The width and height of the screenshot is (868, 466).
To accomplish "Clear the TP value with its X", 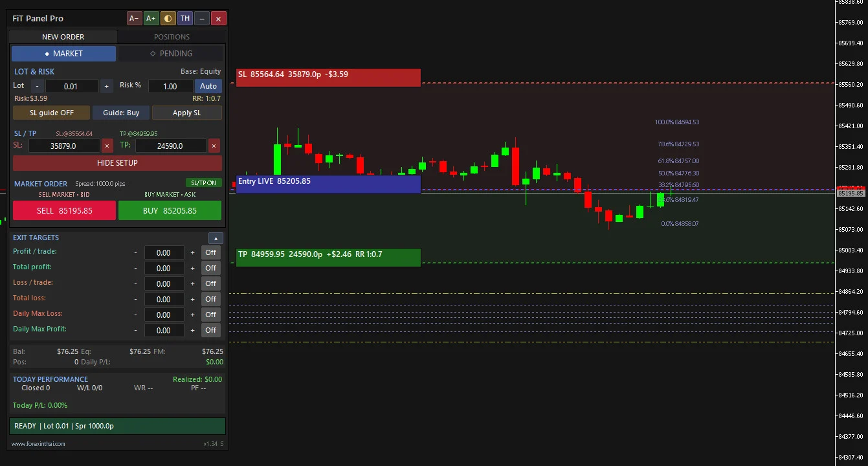I will 214,146.
